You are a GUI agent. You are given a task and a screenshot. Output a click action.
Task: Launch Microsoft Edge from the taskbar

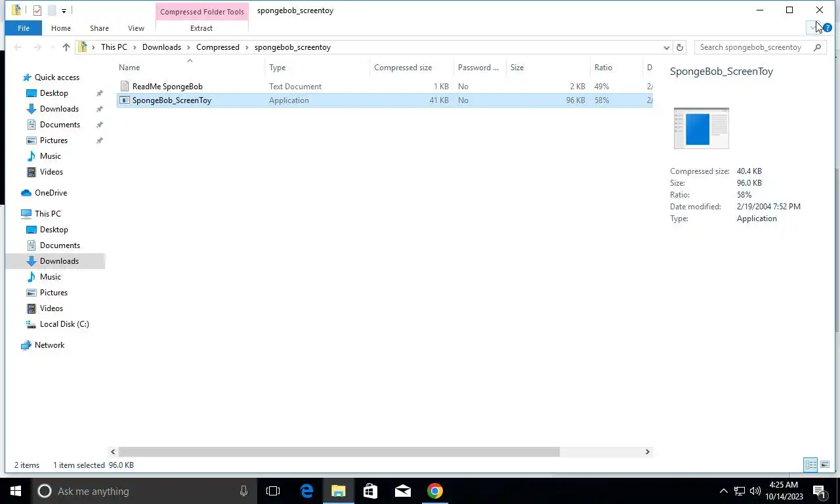coord(306,491)
